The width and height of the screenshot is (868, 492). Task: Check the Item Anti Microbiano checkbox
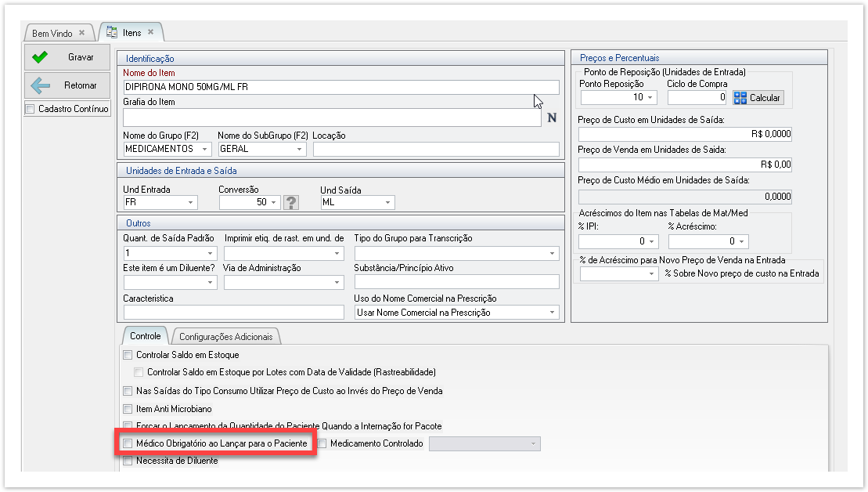coord(128,409)
